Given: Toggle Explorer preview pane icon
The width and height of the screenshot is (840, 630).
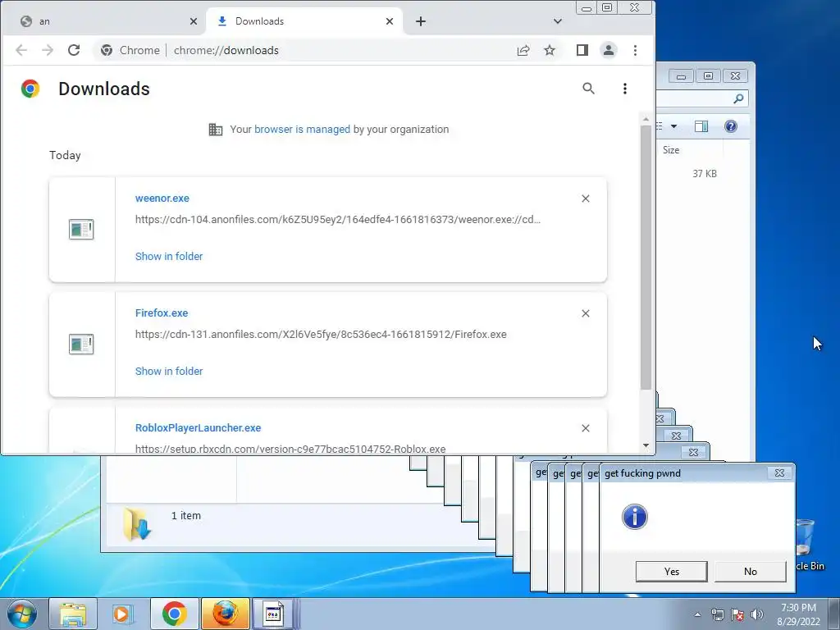Looking at the screenshot, I should 701,126.
